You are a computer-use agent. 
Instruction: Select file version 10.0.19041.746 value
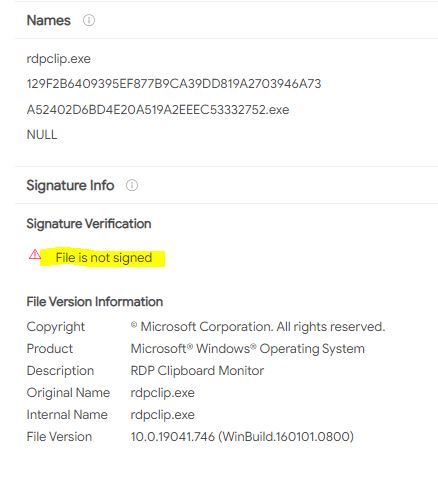click(242, 437)
